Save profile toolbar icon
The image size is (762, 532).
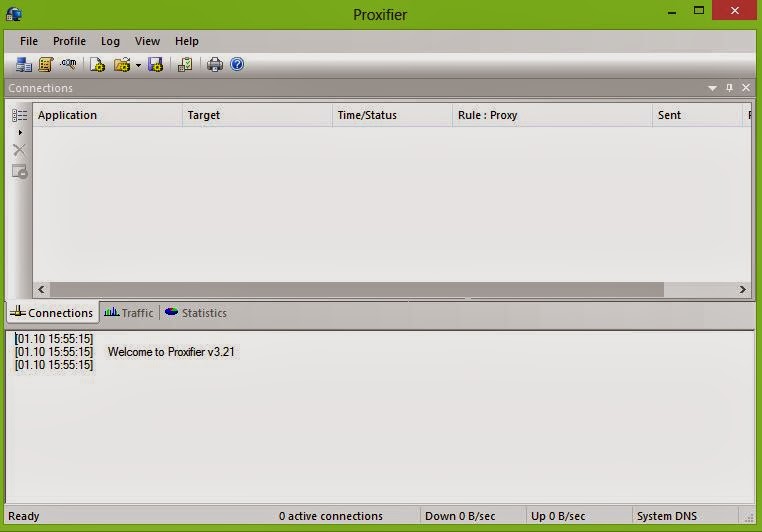point(156,64)
